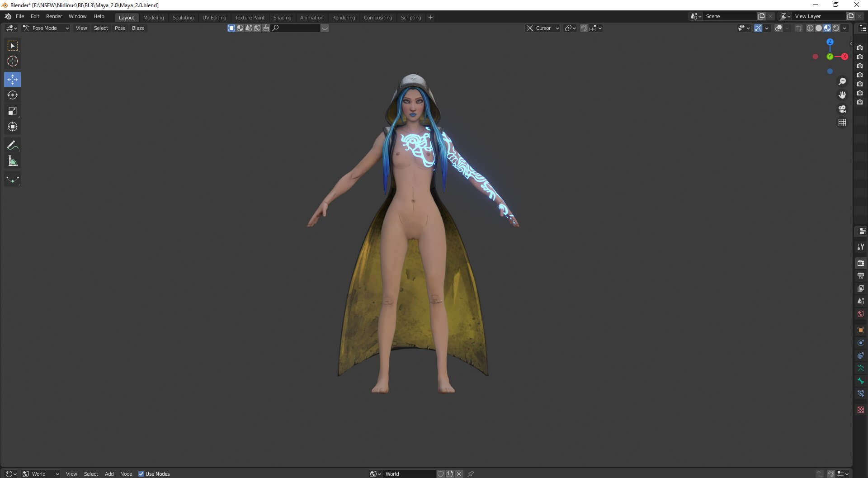
Task: Select the Annotate pencil tool
Action: [12, 145]
